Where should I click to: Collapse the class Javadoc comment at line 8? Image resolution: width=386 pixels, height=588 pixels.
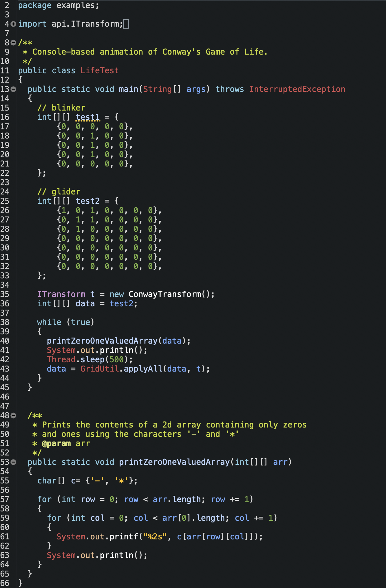point(13,43)
